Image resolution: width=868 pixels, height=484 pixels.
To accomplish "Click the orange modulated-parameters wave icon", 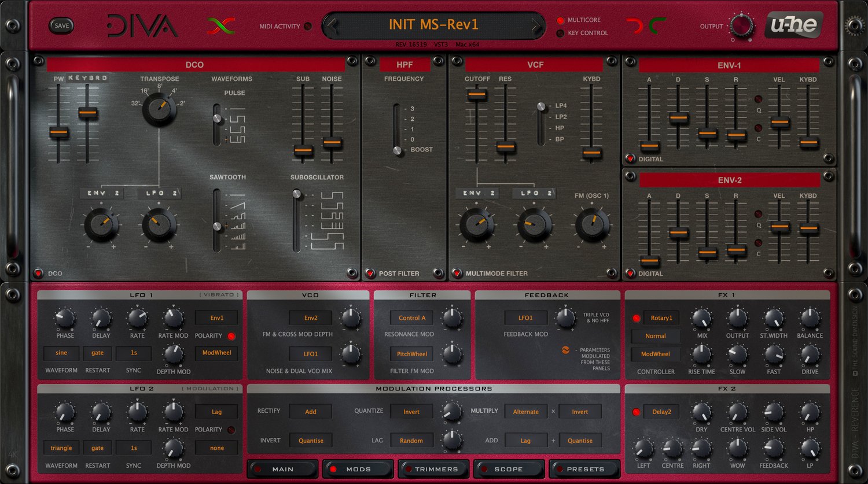I will 565,350.
